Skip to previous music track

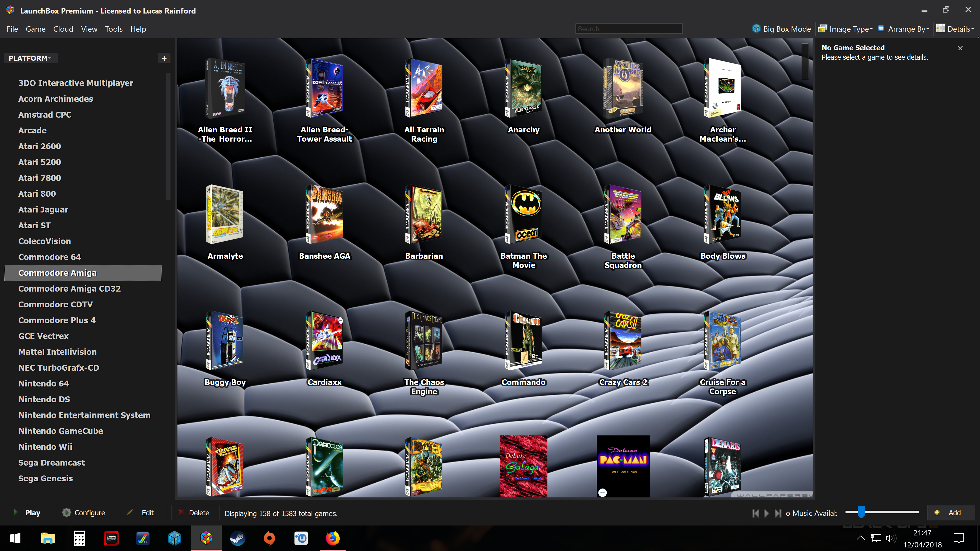[755, 513]
